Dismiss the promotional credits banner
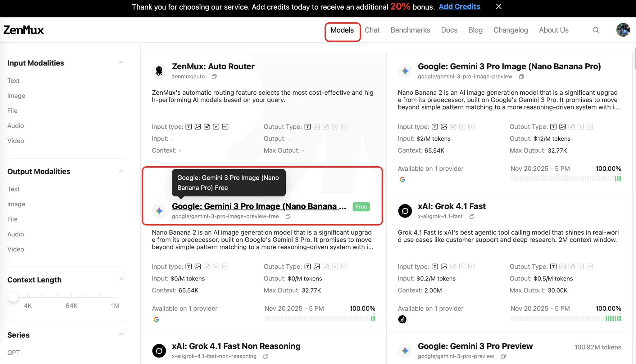 pos(499,7)
